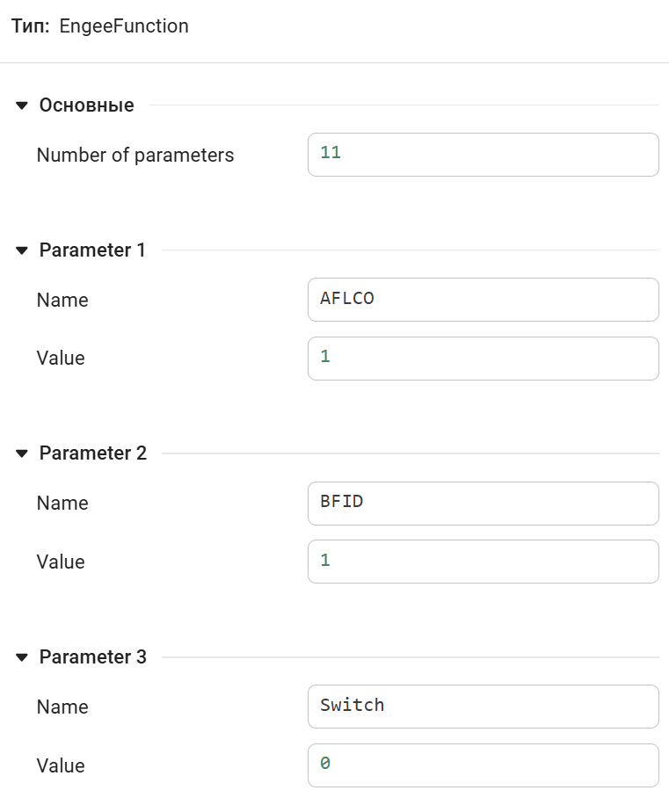Click the Name field containing Switch

pos(483,707)
